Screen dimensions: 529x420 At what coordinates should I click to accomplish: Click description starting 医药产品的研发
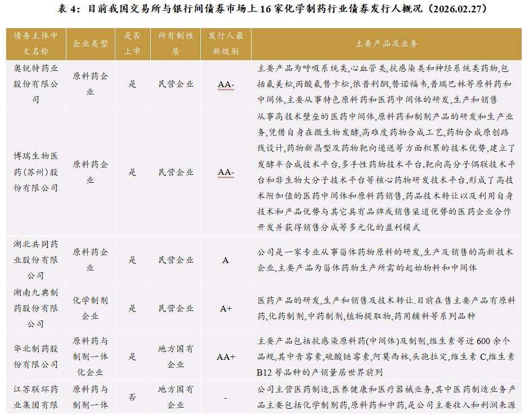[x=387, y=308]
